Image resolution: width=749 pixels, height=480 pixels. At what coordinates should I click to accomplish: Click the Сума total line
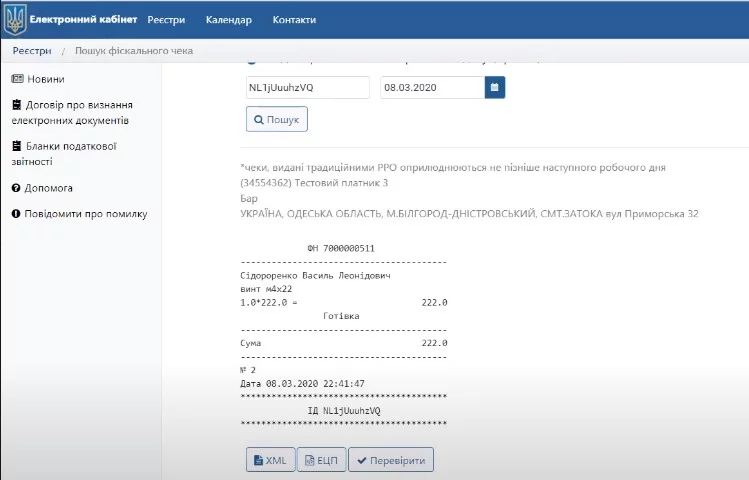pos(344,343)
